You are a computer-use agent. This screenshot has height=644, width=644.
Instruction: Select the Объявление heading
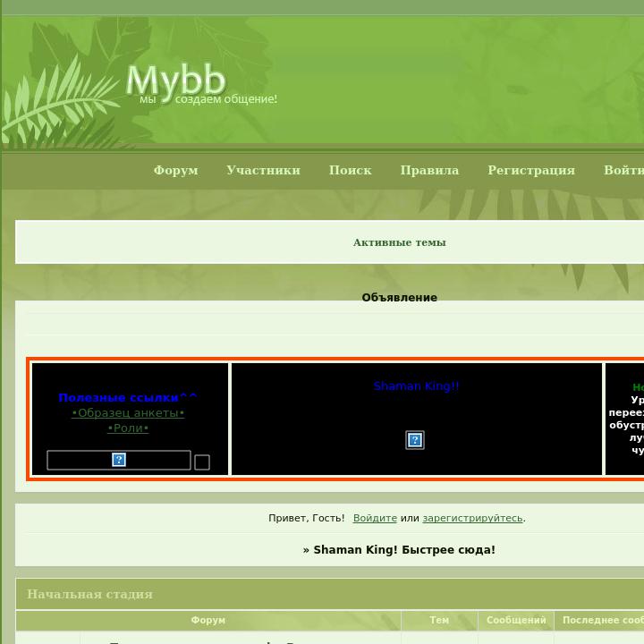[x=399, y=297]
